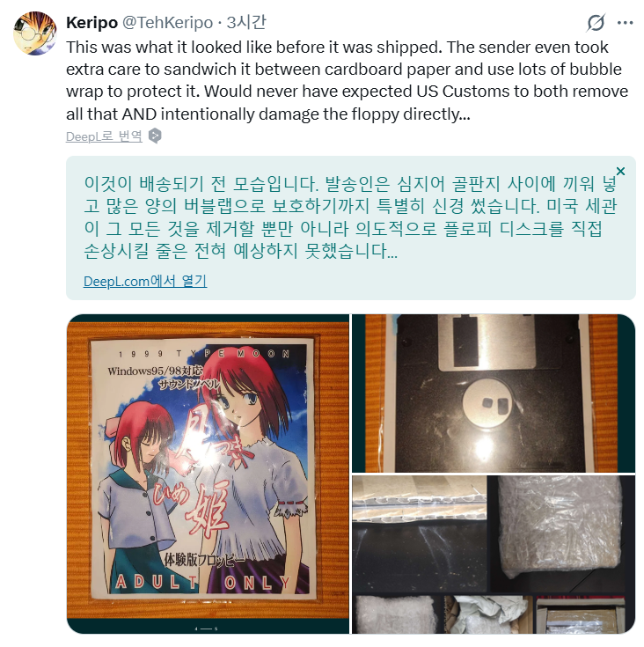Open the 'DeepL.com에서 열기' link
Screen dimensions: 644x647
tap(145, 282)
